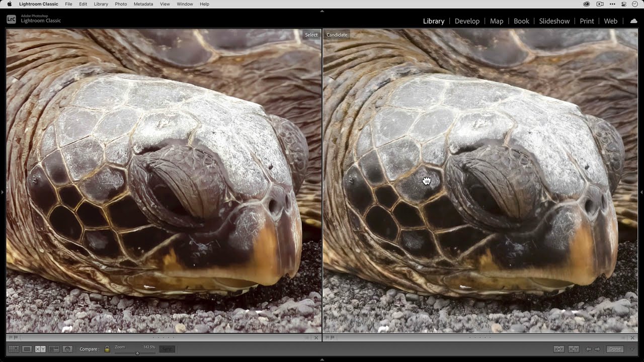Close the Candidate image pane

click(x=632, y=338)
